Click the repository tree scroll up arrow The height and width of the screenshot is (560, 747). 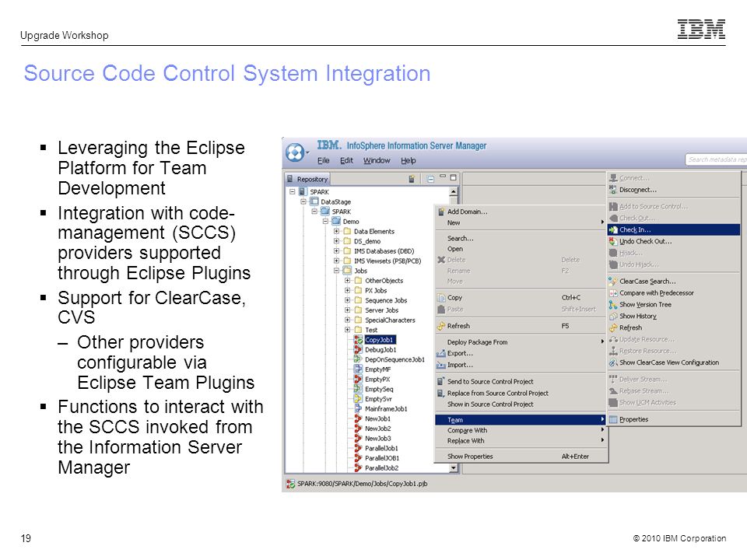point(454,191)
